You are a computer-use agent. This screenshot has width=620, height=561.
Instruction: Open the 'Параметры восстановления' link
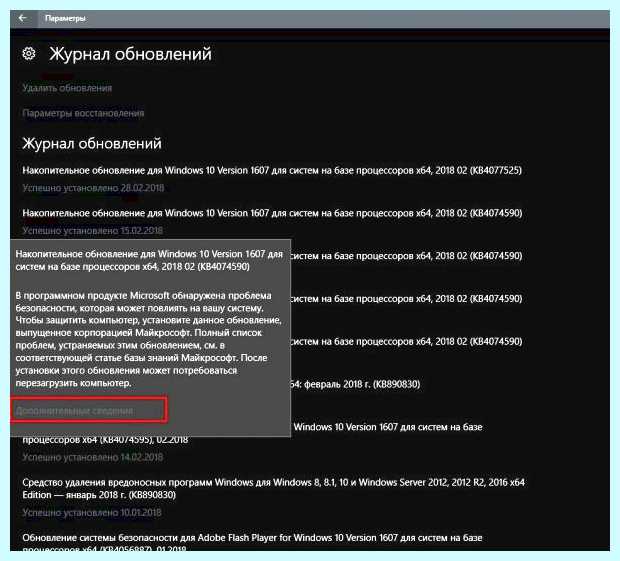(x=83, y=113)
